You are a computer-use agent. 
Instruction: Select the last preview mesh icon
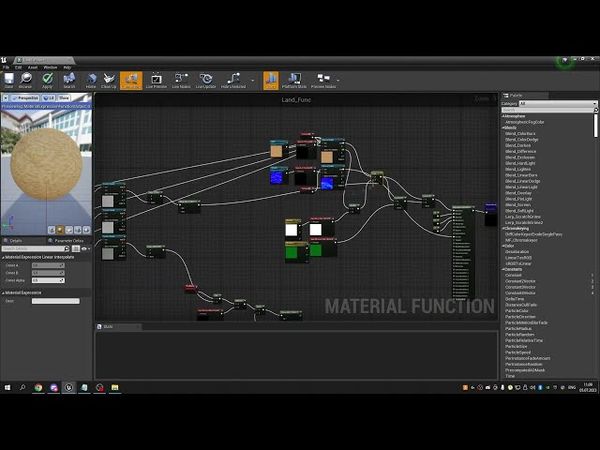(86, 230)
